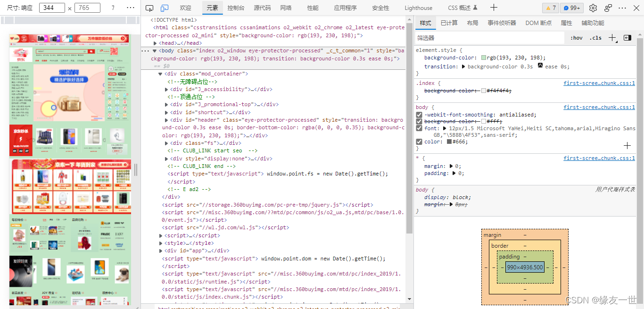Viewport: 644px width, 309px height.
Task: Click the #666 color swatch
Action: 449,142
